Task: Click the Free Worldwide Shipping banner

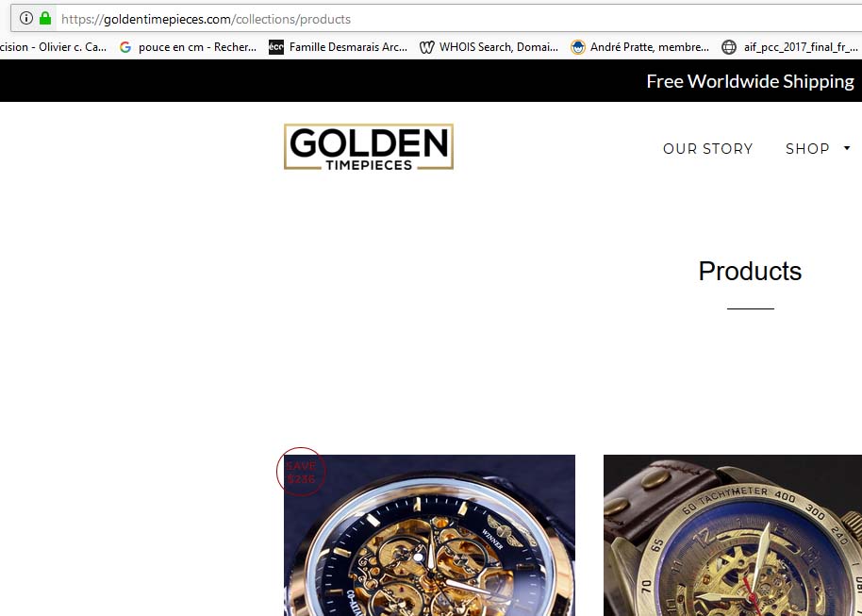Action: [750, 81]
